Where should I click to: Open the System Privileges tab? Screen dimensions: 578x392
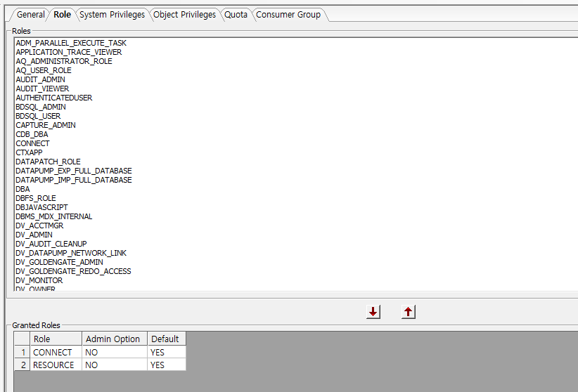click(x=112, y=14)
